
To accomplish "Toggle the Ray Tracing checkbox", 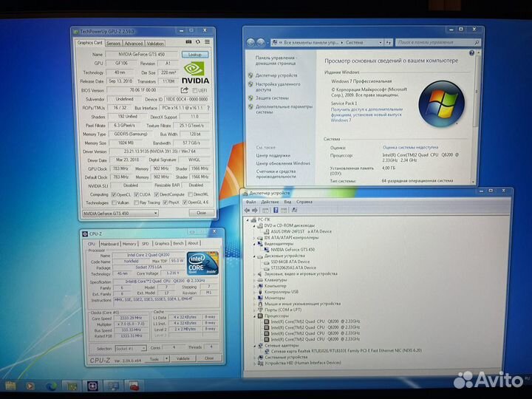I will coord(138,202).
